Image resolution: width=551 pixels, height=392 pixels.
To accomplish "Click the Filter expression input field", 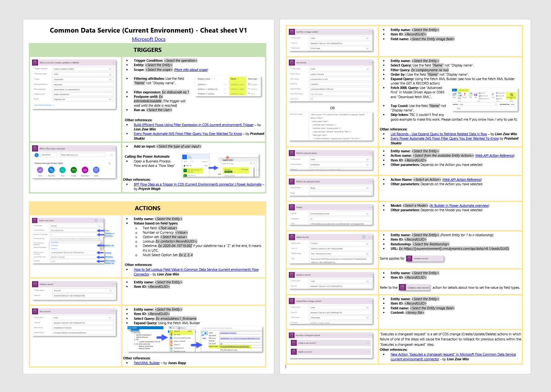I will 83,89.
